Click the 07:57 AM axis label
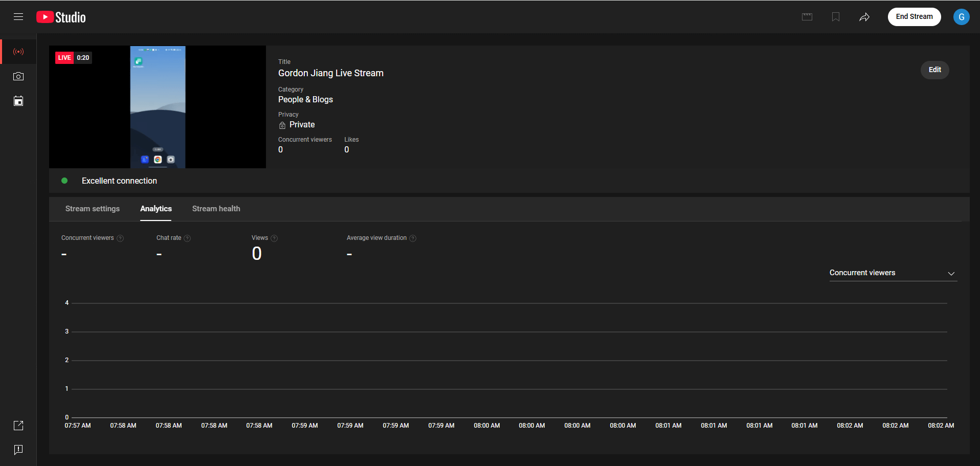The height and width of the screenshot is (466, 980). (78, 426)
